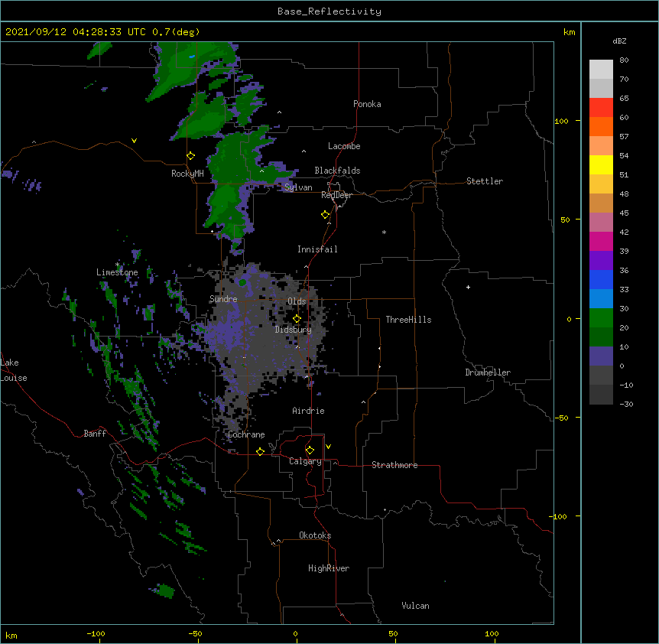Image resolution: width=659 pixels, height=644 pixels.
Task: Select the bright yellow 51-54 dBZ swatch
Action: pyautogui.click(x=601, y=164)
